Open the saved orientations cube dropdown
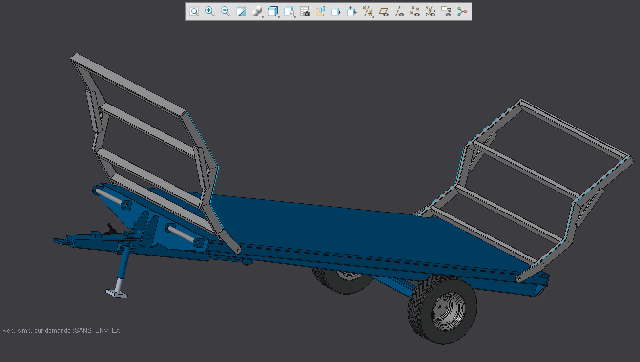The image size is (640, 362). tap(273, 11)
